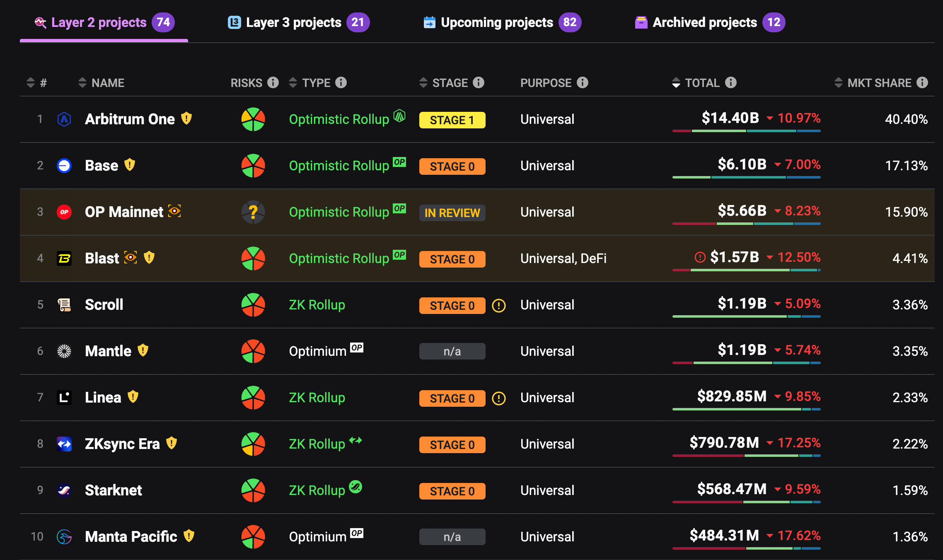This screenshot has height=560, width=943.
Task: Click the Arbitrum One risk pie chart
Action: (253, 119)
